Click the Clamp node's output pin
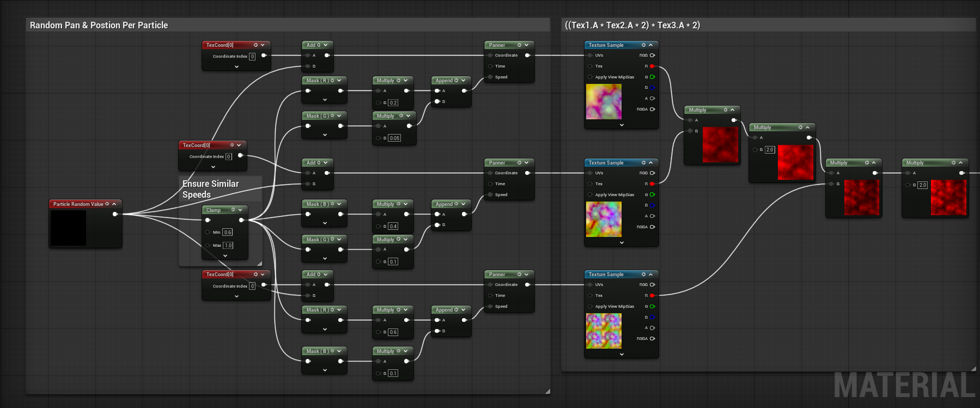 click(x=241, y=220)
